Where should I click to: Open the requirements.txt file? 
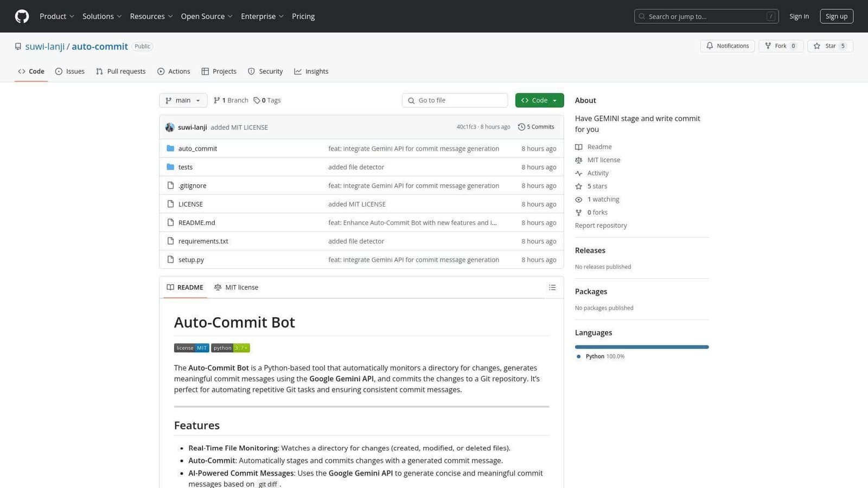203,241
